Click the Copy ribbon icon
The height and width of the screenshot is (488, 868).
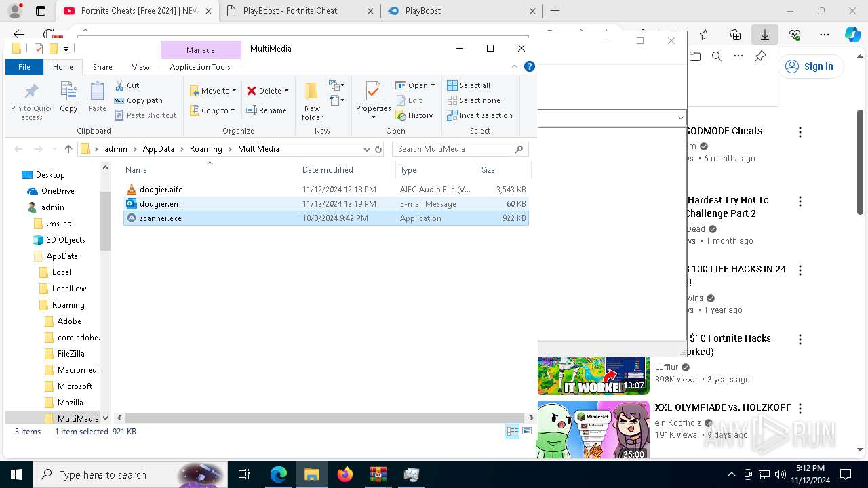pyautogui.click(x=68, y=97)
